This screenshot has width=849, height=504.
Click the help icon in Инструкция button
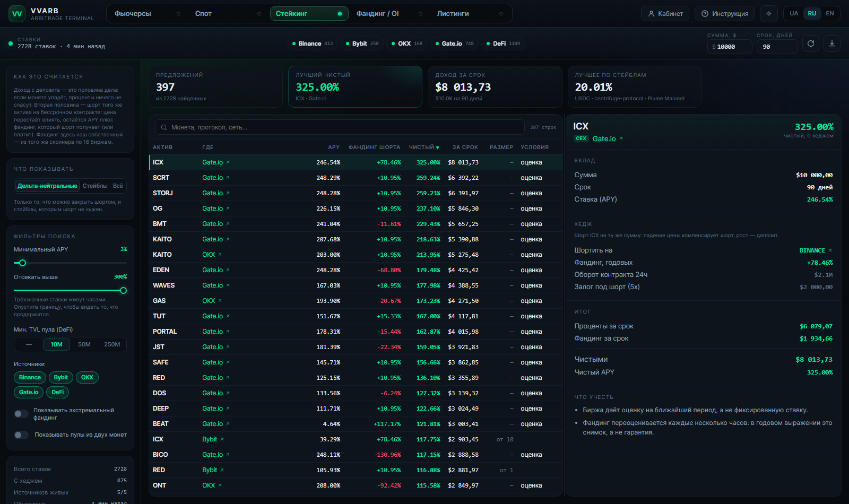pos(705,14)
